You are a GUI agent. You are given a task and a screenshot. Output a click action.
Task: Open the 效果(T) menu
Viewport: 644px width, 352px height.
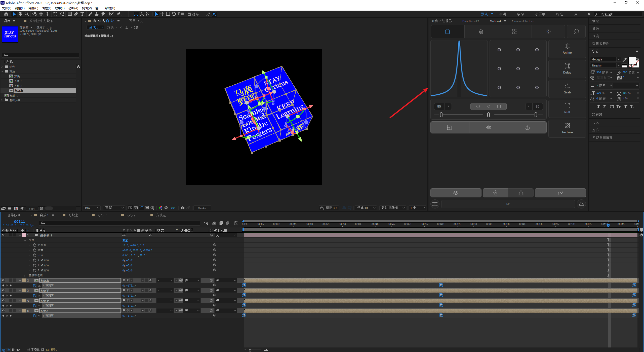[x=60, y=8]
